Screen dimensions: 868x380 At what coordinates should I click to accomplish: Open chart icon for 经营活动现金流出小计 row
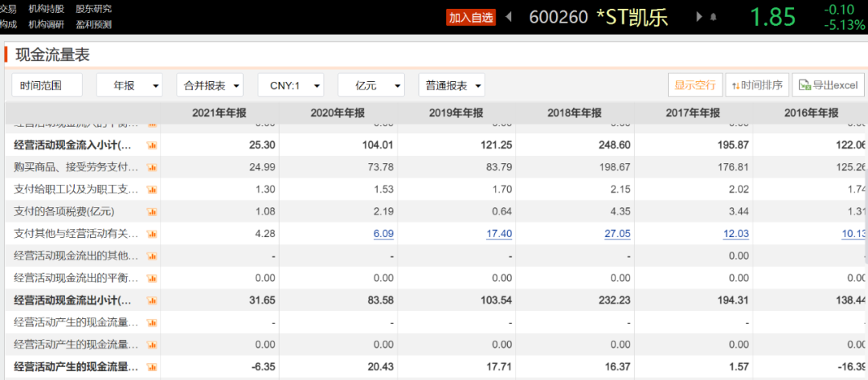151,300
